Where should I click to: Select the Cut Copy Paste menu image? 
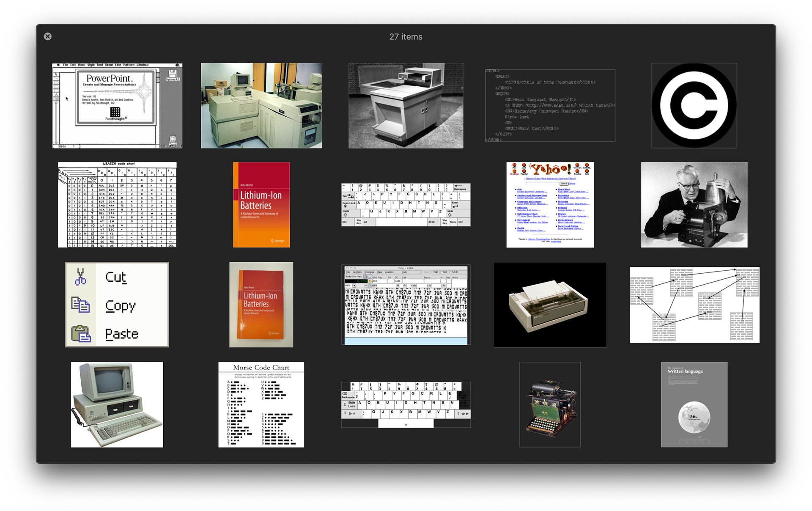117,305
